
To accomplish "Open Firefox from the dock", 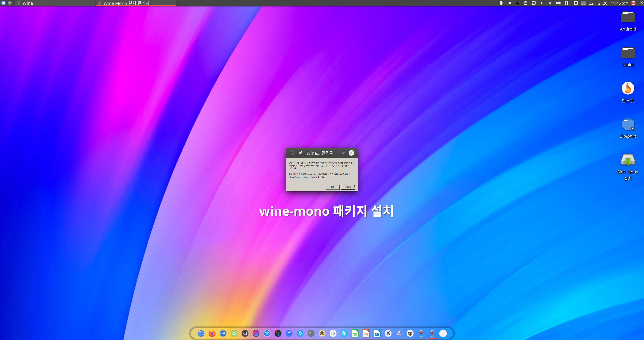I will (x=212, y=333).
